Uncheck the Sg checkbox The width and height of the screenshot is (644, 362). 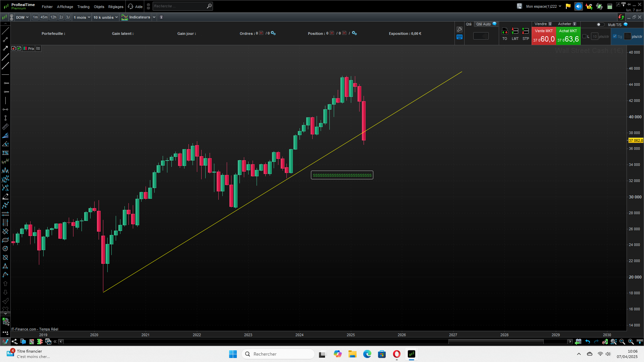click(615, 37)
